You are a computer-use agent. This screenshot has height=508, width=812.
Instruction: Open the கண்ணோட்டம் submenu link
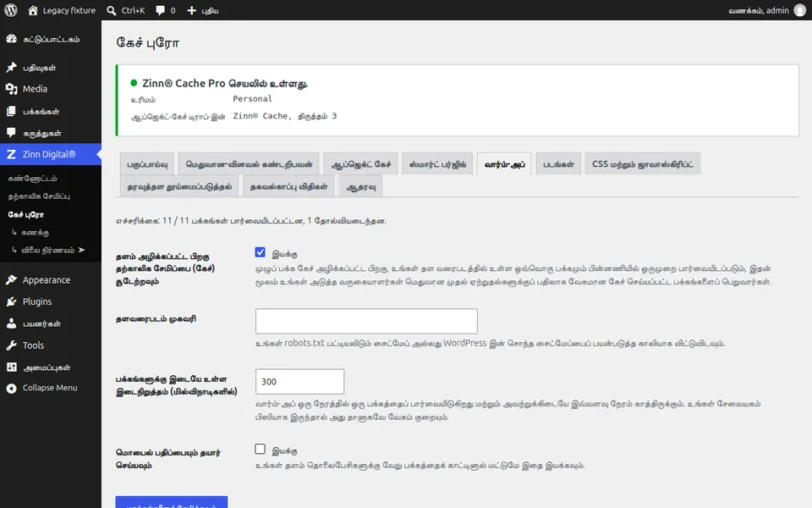coord(33,179)
